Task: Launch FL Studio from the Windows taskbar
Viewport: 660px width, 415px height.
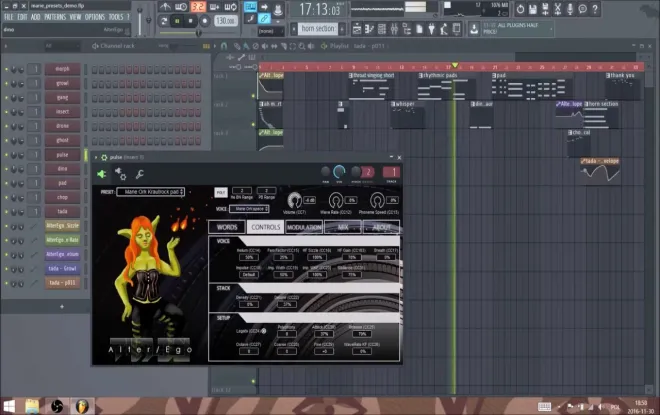Action: click(x=82, y=406)
